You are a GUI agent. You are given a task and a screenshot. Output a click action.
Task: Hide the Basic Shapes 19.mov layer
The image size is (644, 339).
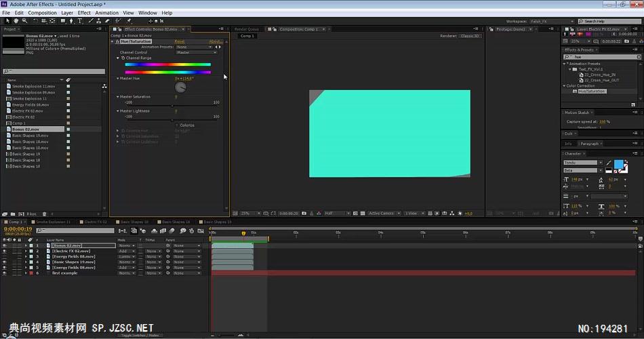5,262
